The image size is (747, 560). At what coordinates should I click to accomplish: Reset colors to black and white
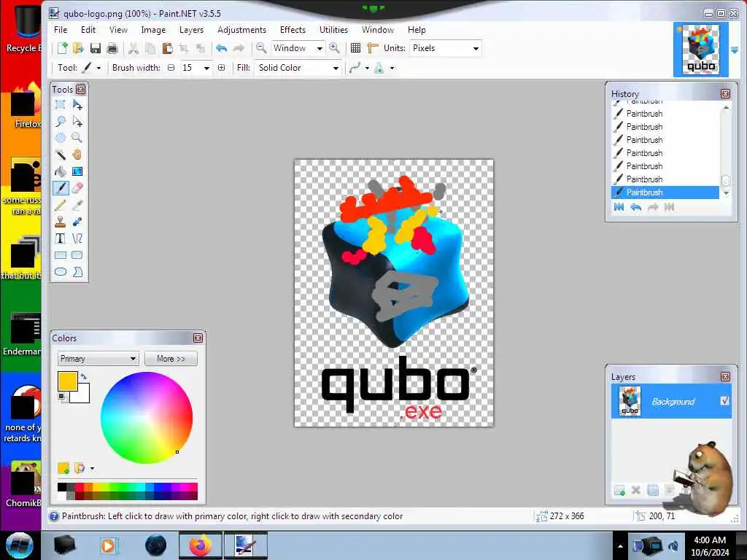pyautogui.click(x=63, y=397)
